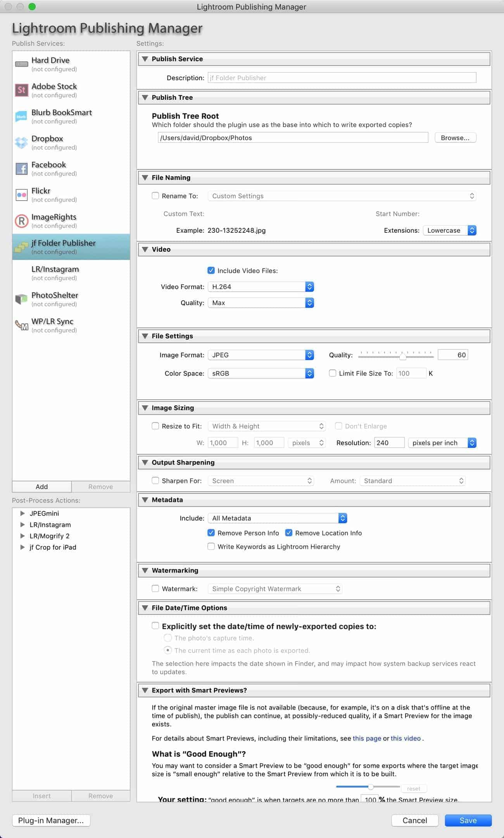This screenshot has height=838, width=504.
Task: Tick the Resize to Fit checkbox
Action: [x=155, y=426]
